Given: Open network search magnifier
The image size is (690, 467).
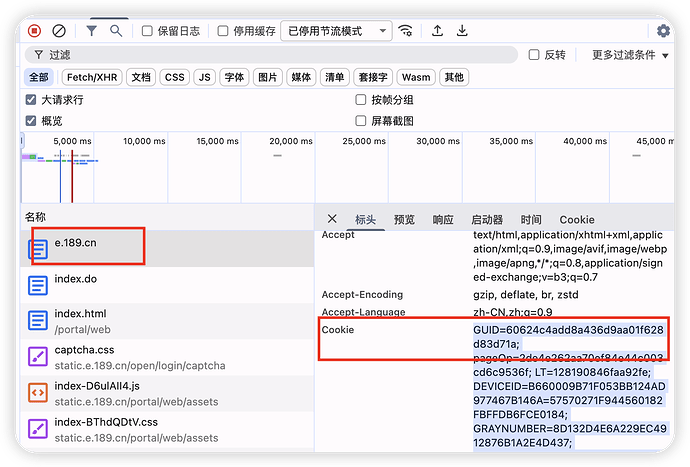Looking at the screenshot, I should [116, 31].
